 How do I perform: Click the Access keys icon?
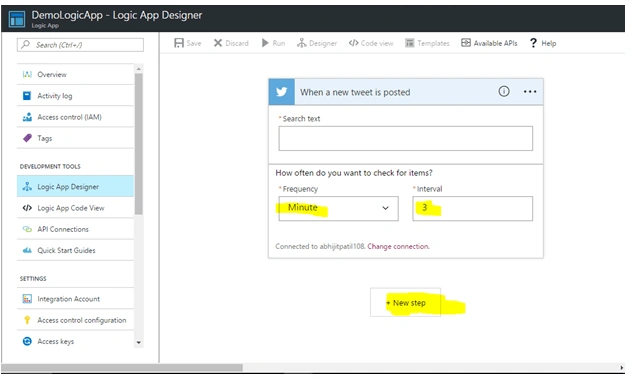(x=27, y=341)
